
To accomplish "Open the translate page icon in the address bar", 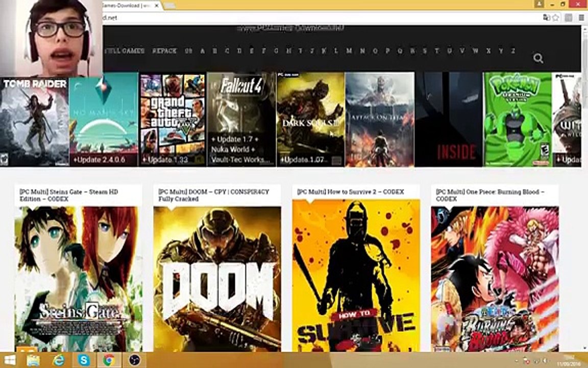I will tap(546, 18).
